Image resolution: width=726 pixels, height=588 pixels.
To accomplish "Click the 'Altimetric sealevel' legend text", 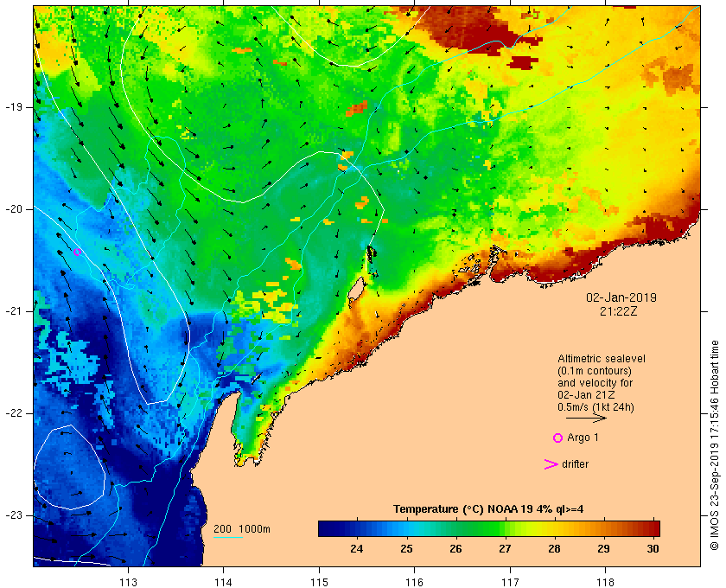I will click(x=602, y=359).
